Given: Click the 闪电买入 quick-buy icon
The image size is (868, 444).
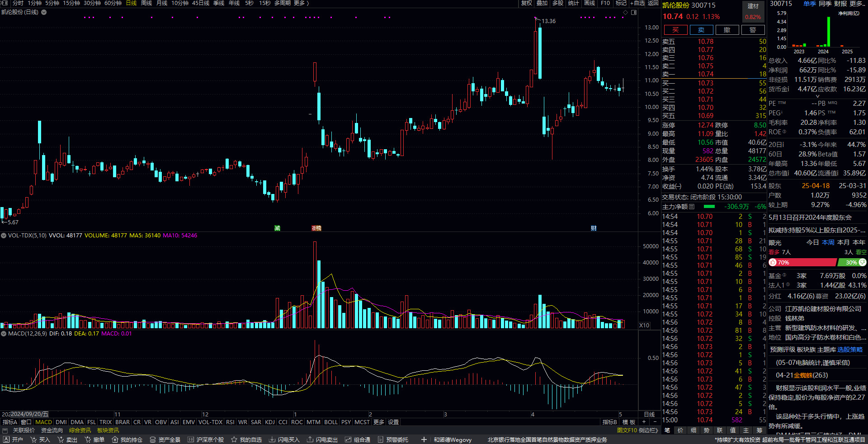Looking at the screenshot, I should [272, 439].
